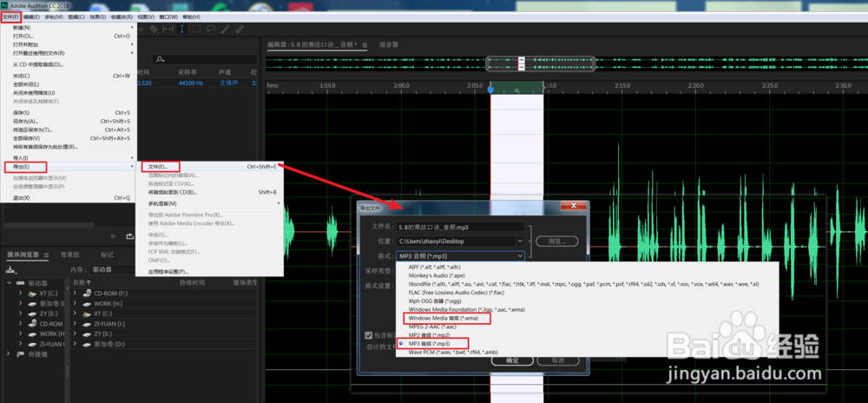
Task: Click the Shortcuts (快捷键) tree icon
Action: click(21, 354)
